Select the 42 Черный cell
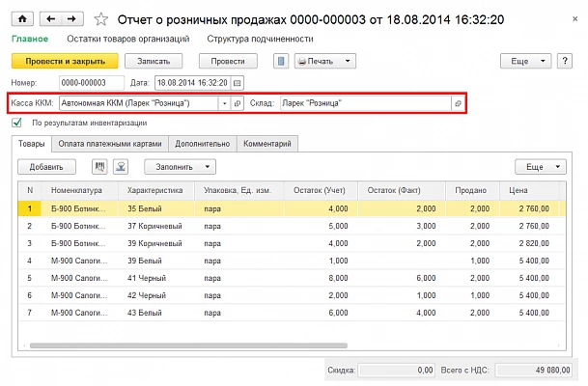The height and width of the screenshot is (386, 588). (x=156, y=295)
